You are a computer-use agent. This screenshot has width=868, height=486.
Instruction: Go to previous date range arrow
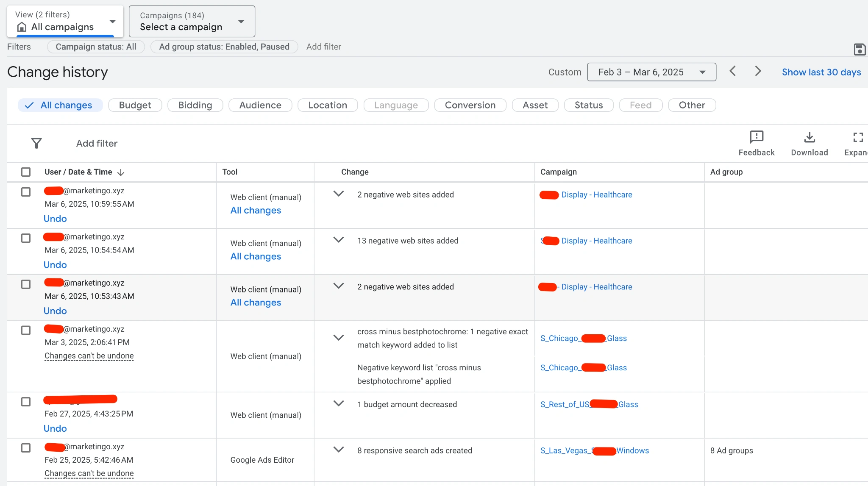click(732, 71)
